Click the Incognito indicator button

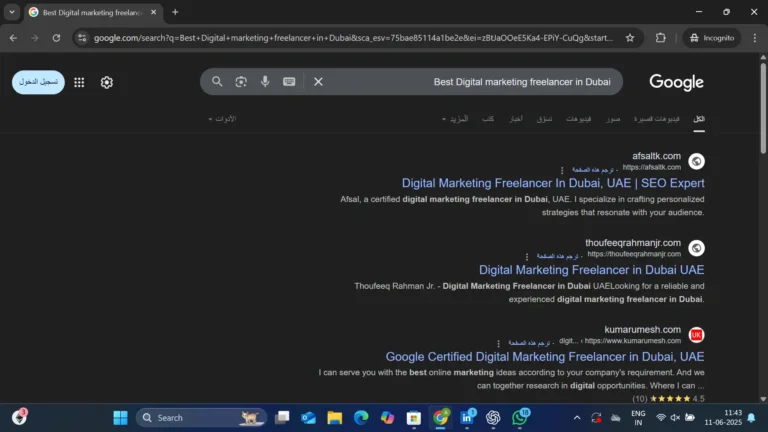tap(712, 38)
